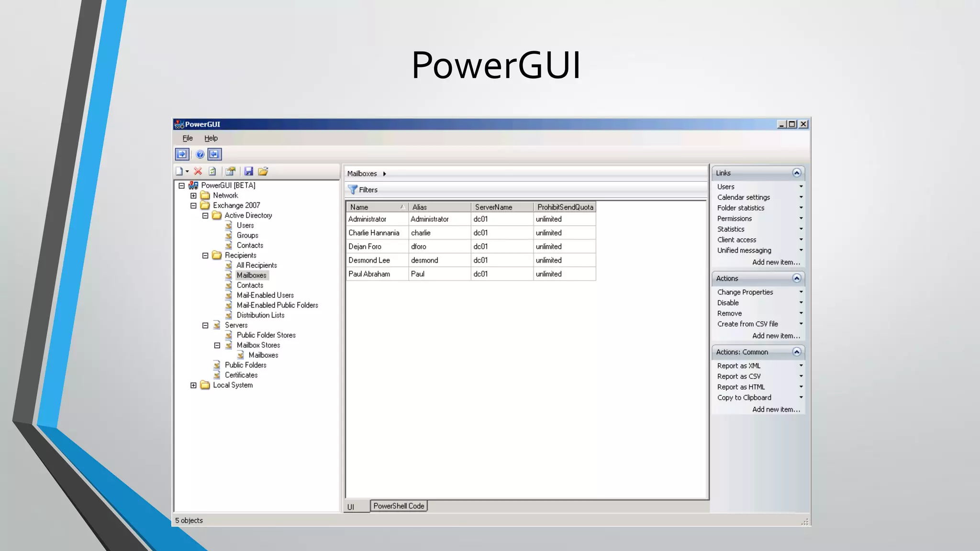This screenshot has height=551, width=980.
Task: Select All Recipients in the tree
Action: click(256, 265)
